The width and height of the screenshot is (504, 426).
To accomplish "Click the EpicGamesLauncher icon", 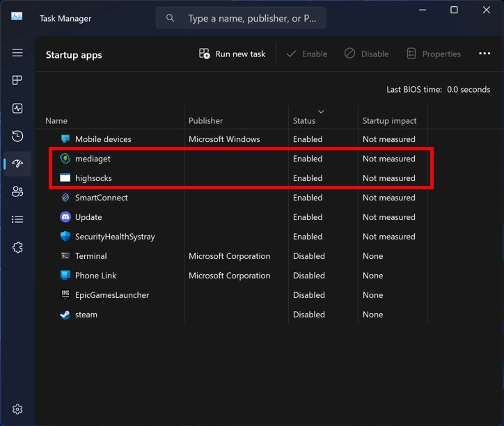I will [65, 294].
